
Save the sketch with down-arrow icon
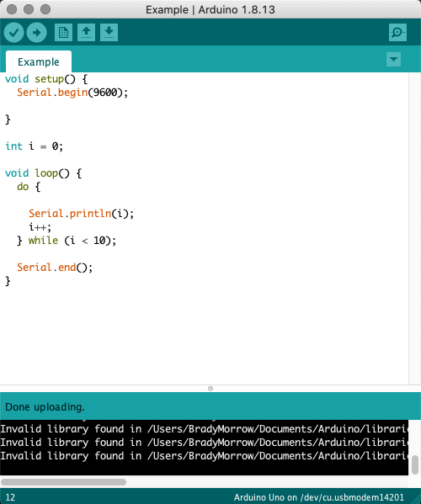109,33
